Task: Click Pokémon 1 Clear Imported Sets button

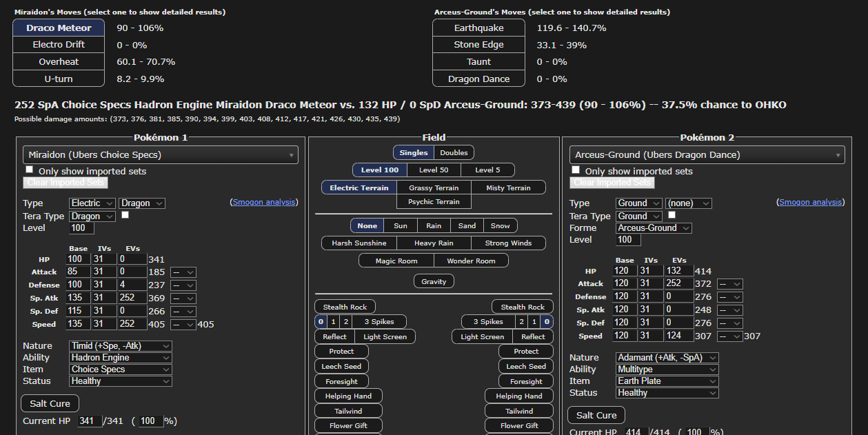Action: (x=65, y=183)
